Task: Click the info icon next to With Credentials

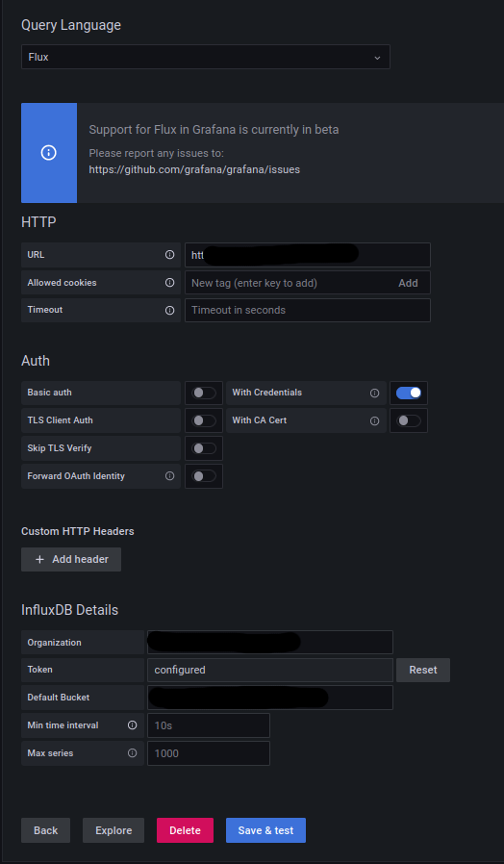Action: [x=374, y=393]
